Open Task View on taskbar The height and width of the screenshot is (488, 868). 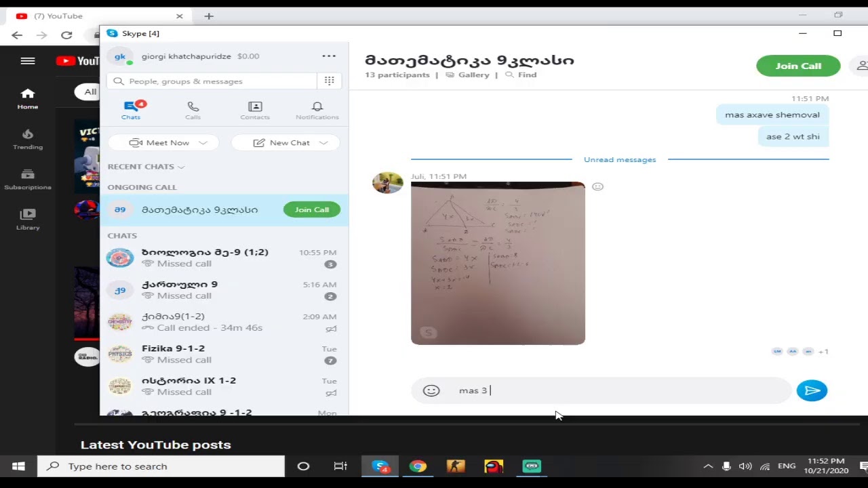[x=340, y=466]
